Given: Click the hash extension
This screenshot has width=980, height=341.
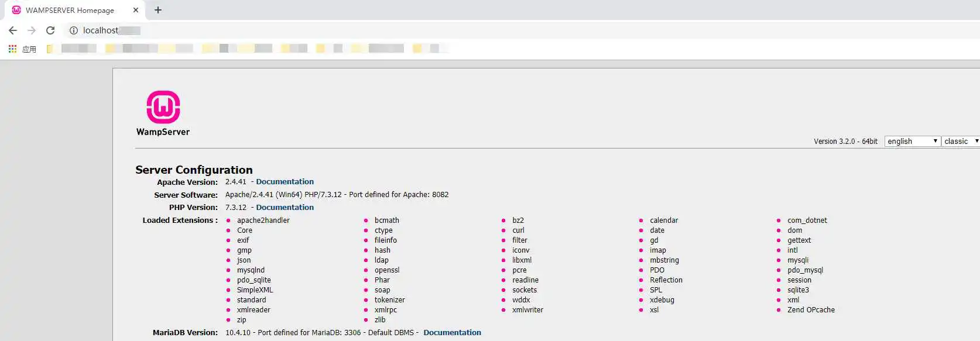Looking at the screenshot, I should pyautogui.click(x=382, y=250).
